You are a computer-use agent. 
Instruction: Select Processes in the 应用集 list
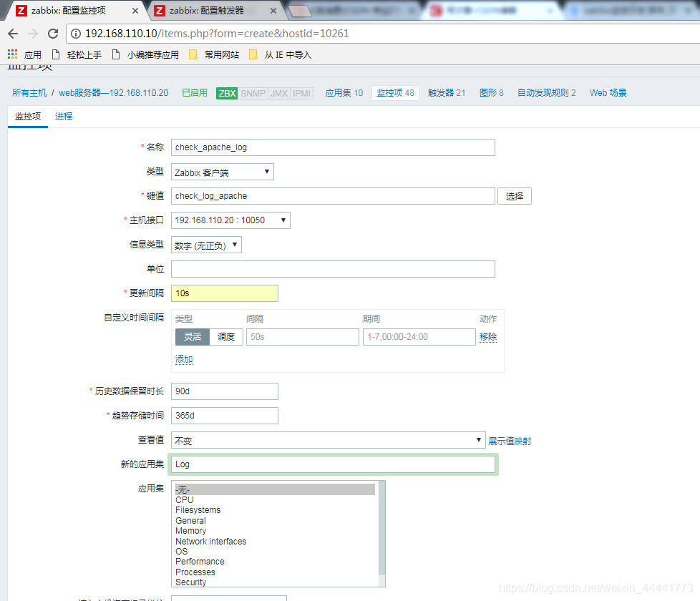pyautogui.click(x=275, y=572)
